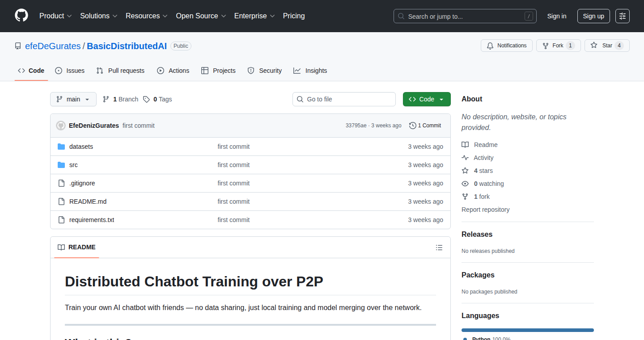Open the Actions tab
644x340 pixels.
pos(173,71)
